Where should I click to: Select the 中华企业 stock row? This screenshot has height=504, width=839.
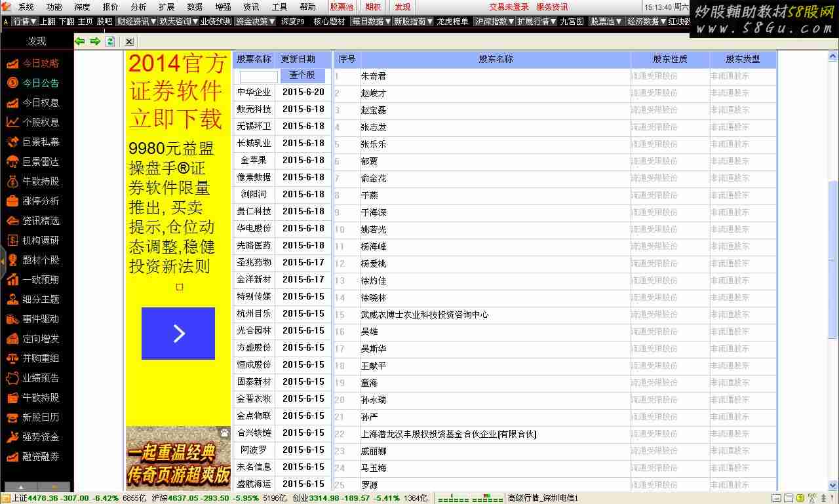(283, 92)
